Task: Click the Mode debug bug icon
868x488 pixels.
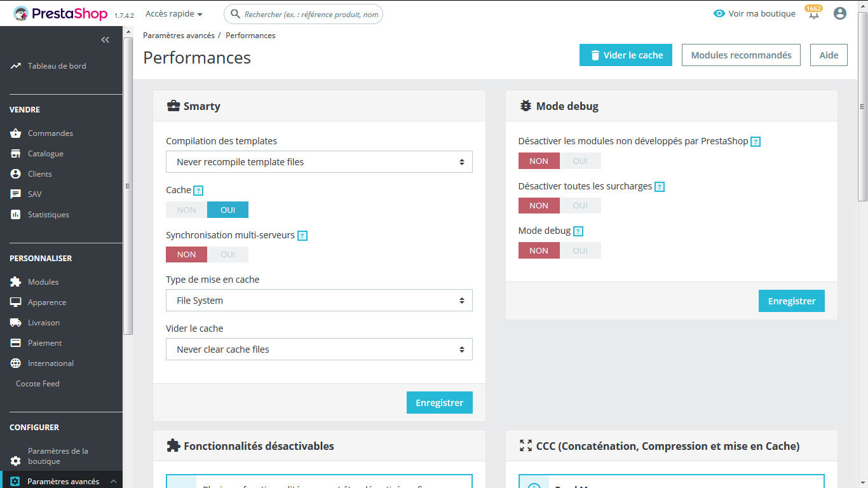Action: click(526, 106)
